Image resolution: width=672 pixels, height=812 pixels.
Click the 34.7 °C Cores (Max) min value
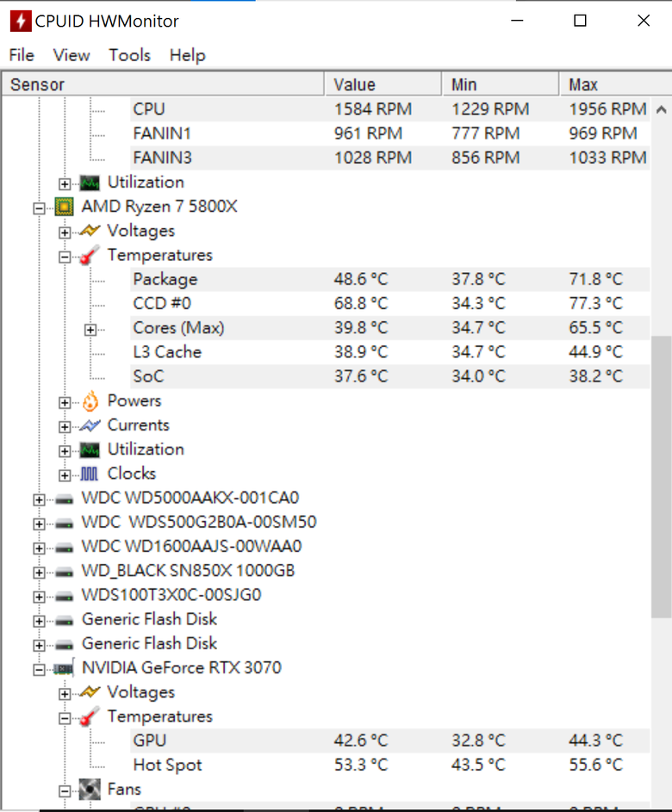point(478,328)
